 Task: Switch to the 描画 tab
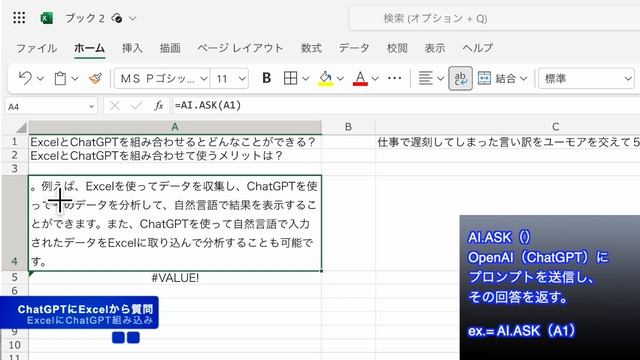click(170, 48)
